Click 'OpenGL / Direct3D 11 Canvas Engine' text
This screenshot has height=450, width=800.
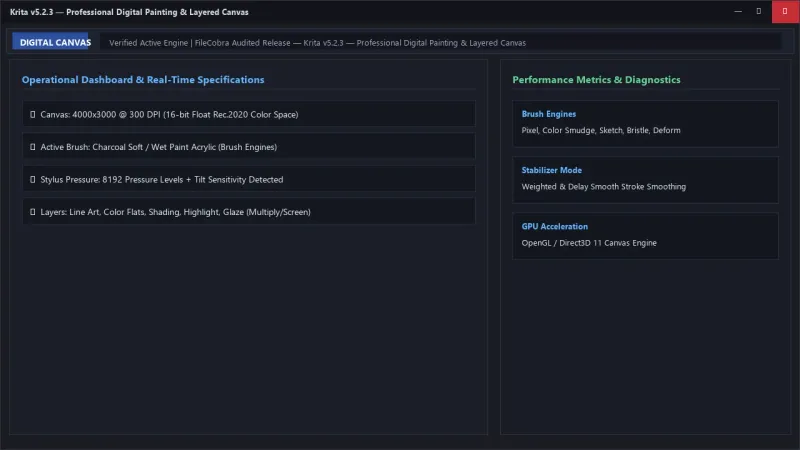tap(589, 243)
